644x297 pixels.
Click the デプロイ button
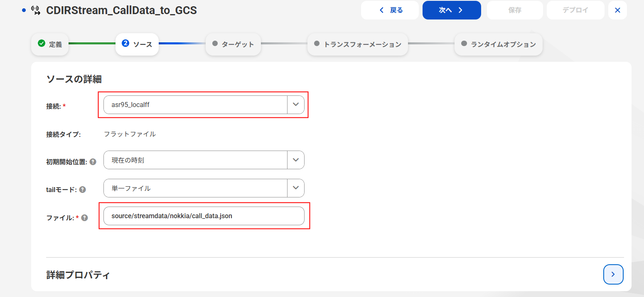(x=575, y=10)
